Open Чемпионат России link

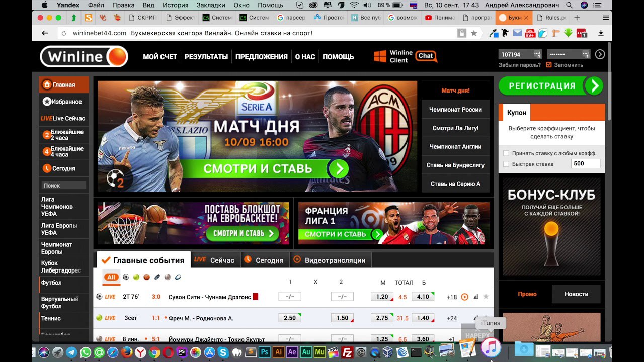click(x=455, y=109)
